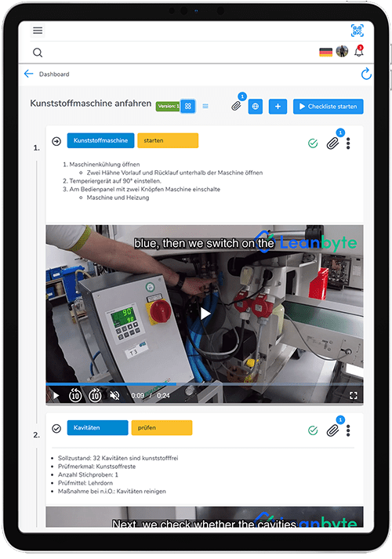Click the search magnifier icon
This screenshot has width=392, height=559.
[38, 53]
